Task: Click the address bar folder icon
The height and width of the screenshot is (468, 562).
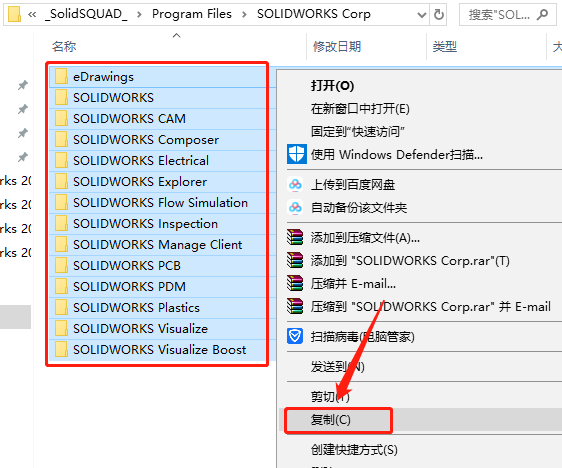Action: 14,14
